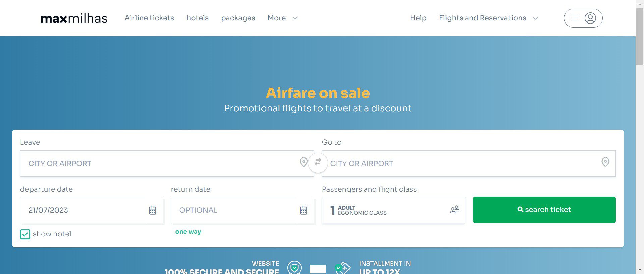The image size is (644, 274).
Task: Click the location pin in Go to field
Action: 605,163
